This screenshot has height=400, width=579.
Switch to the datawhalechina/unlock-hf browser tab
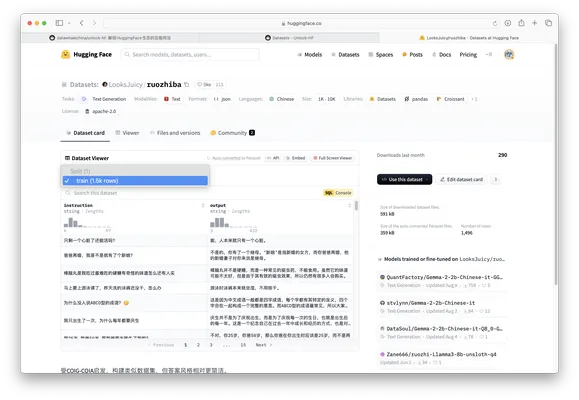tap(110, 38)
